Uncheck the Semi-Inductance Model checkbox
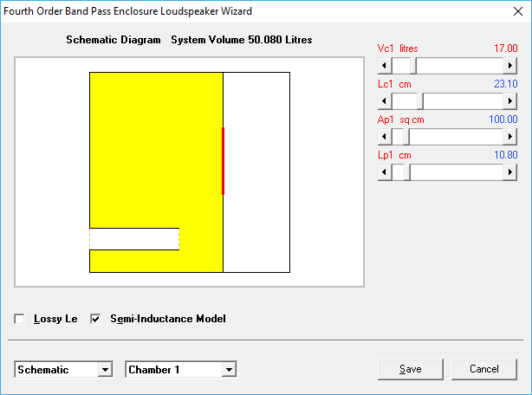This screenshot has width=532, height=395. coord(95,319)
